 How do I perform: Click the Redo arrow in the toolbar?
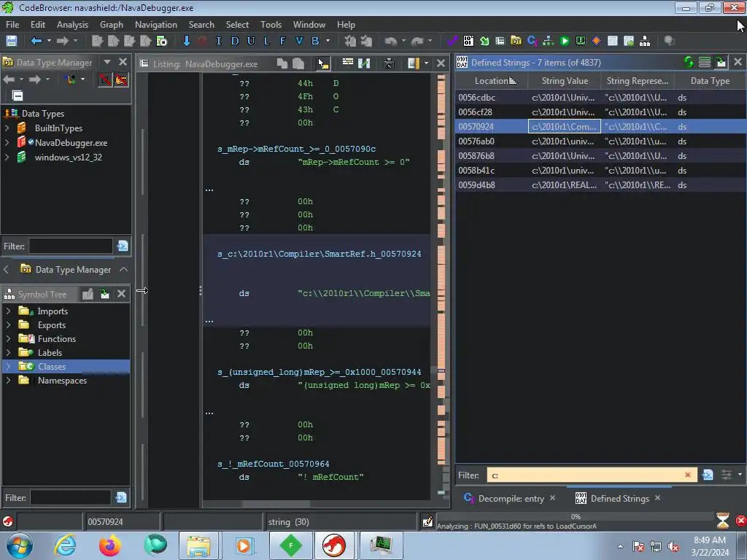417,41
